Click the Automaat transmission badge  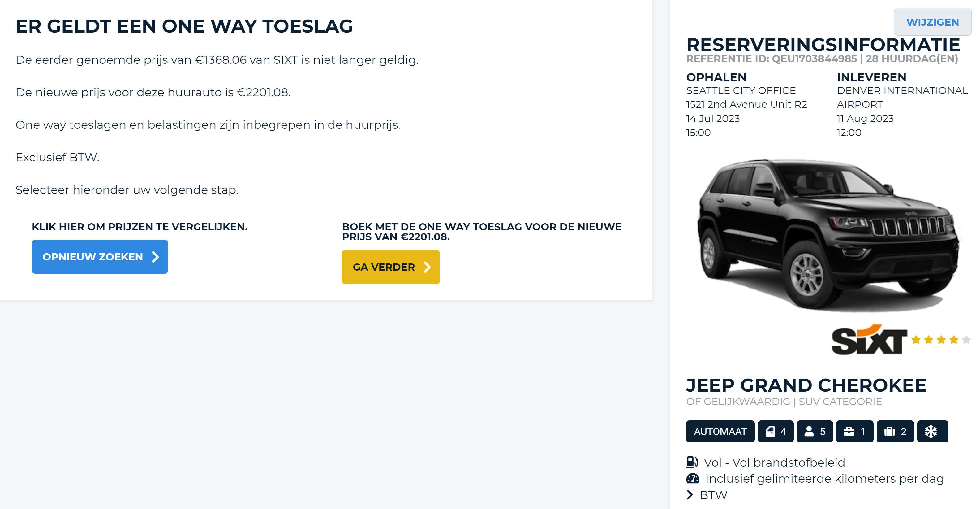(x=720, y=431)
